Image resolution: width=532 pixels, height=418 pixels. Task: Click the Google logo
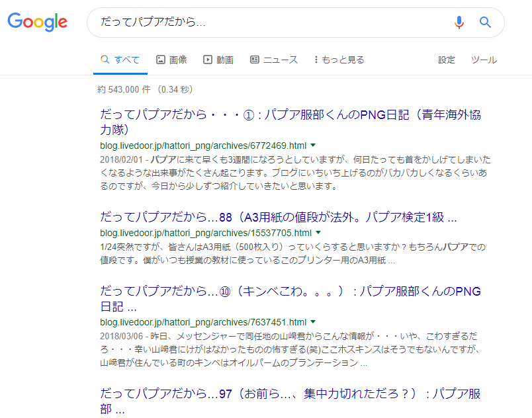(38, 22)
